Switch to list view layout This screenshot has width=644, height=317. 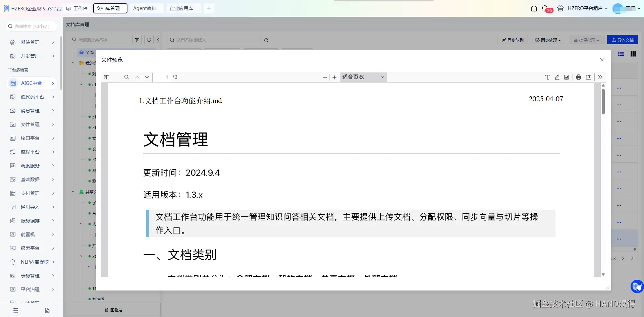(x=621, y=54)
